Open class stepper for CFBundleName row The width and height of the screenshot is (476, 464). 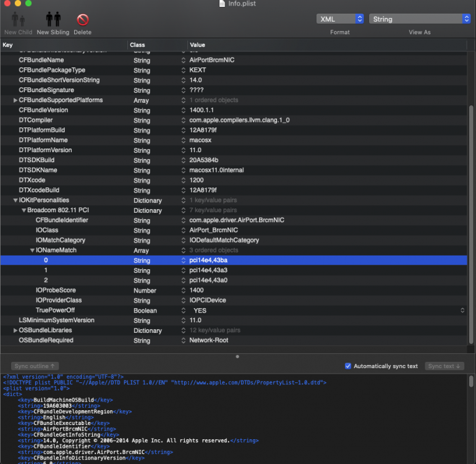tap(184, 60)
